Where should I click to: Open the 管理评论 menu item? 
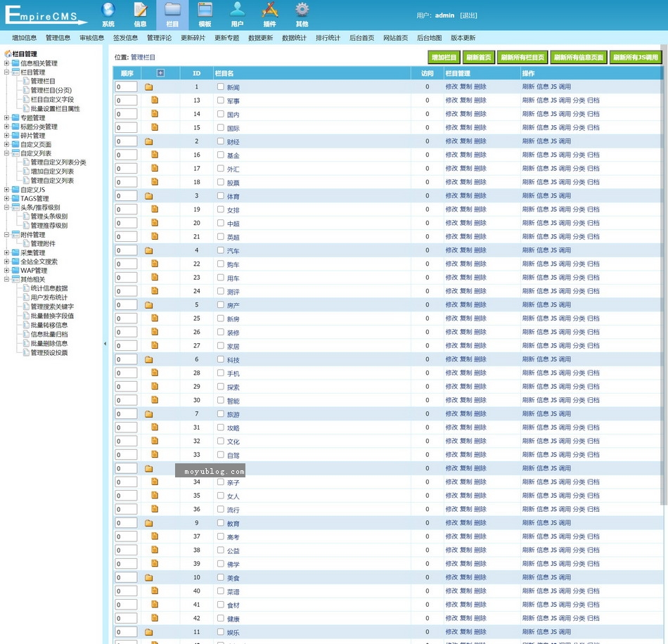pos(160,38)
